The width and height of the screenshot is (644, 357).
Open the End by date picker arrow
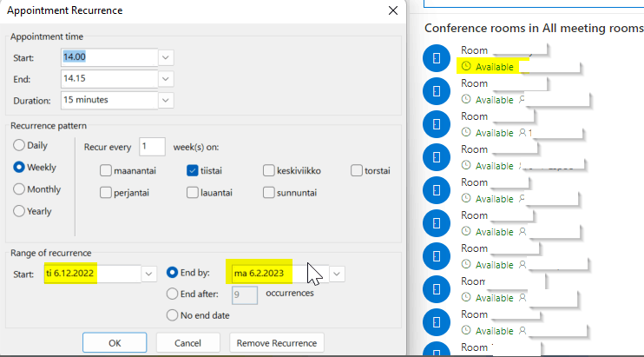(337, 274)
